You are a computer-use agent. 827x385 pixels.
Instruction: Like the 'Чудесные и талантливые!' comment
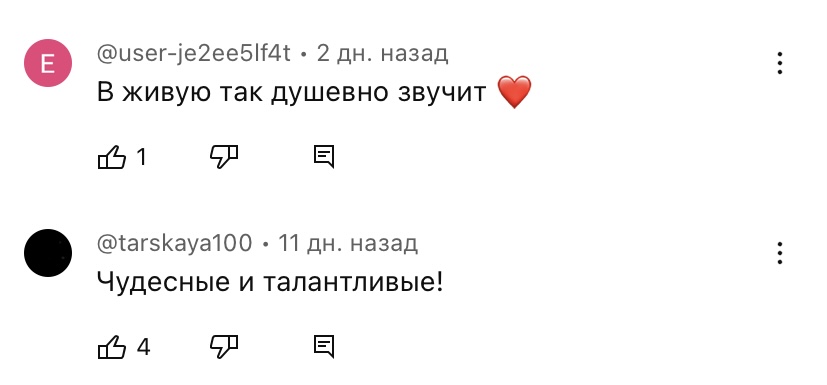point(112,347)
